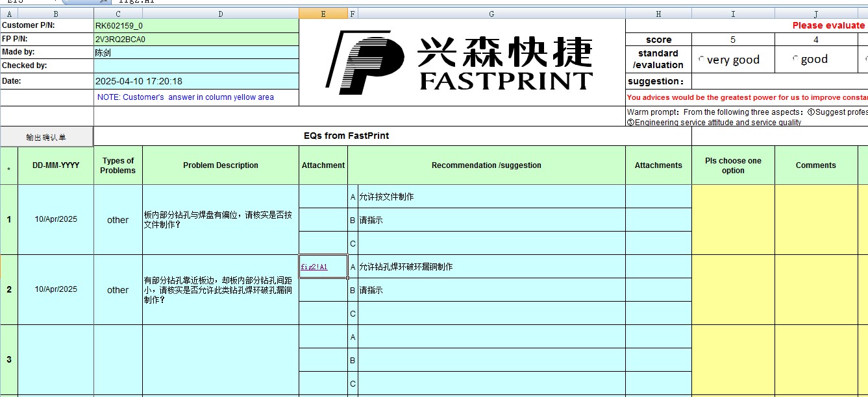Viewport: 868px width, 397px height.
Task: Select column D header
Action: pos(221,14)
